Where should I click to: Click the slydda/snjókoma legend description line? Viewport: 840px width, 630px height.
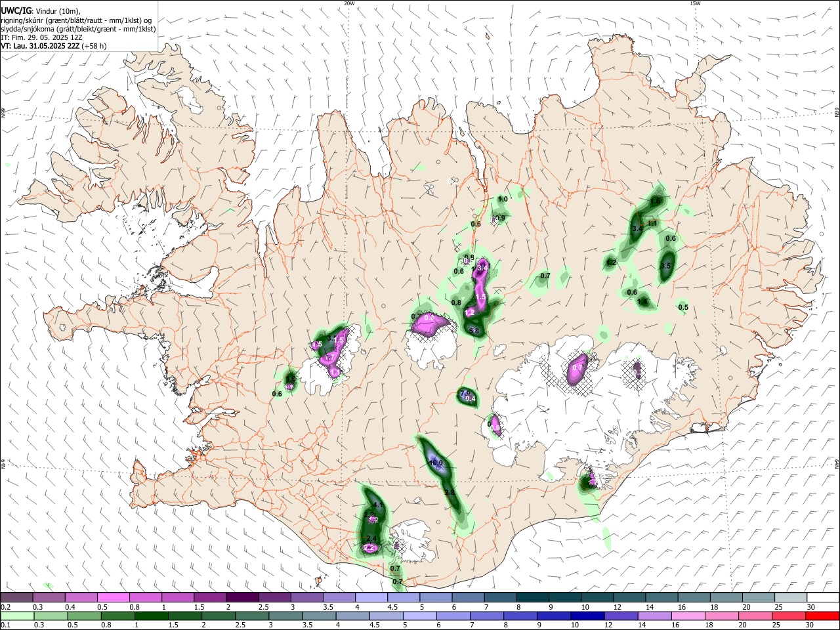[x=78, y=29]
